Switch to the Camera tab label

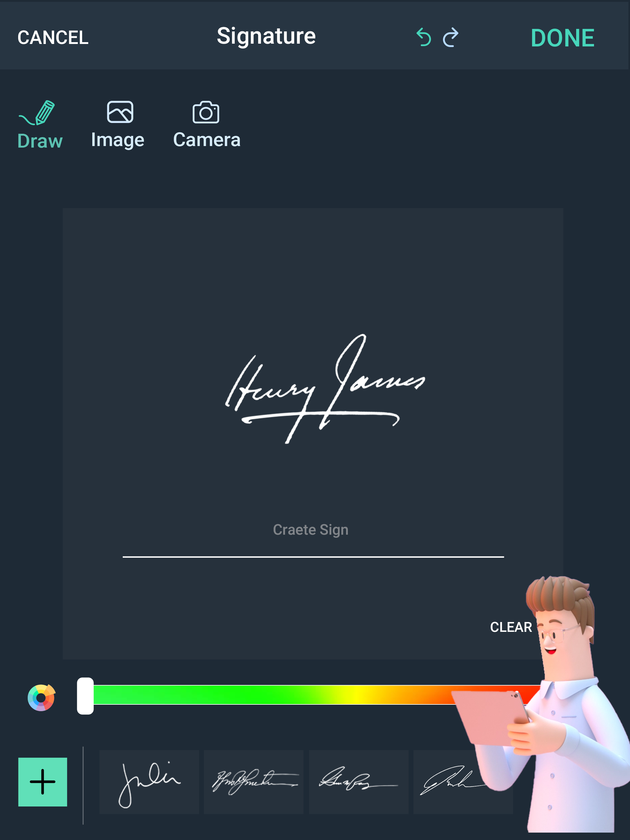207,140
